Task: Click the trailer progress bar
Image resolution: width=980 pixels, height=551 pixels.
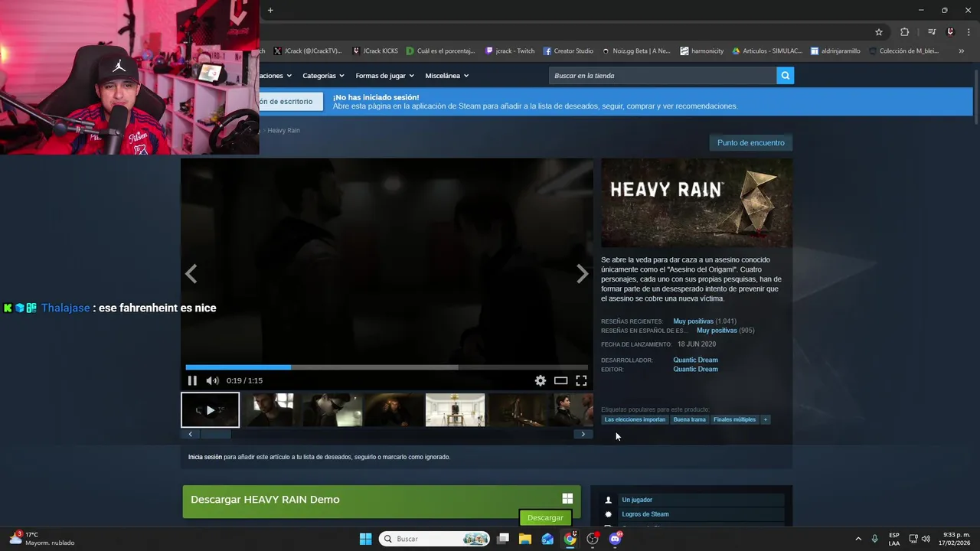Action: click(x=387, y=367)
